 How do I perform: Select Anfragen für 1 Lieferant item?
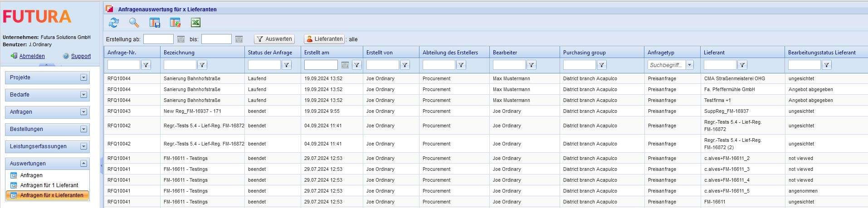[x=49, y=185]
